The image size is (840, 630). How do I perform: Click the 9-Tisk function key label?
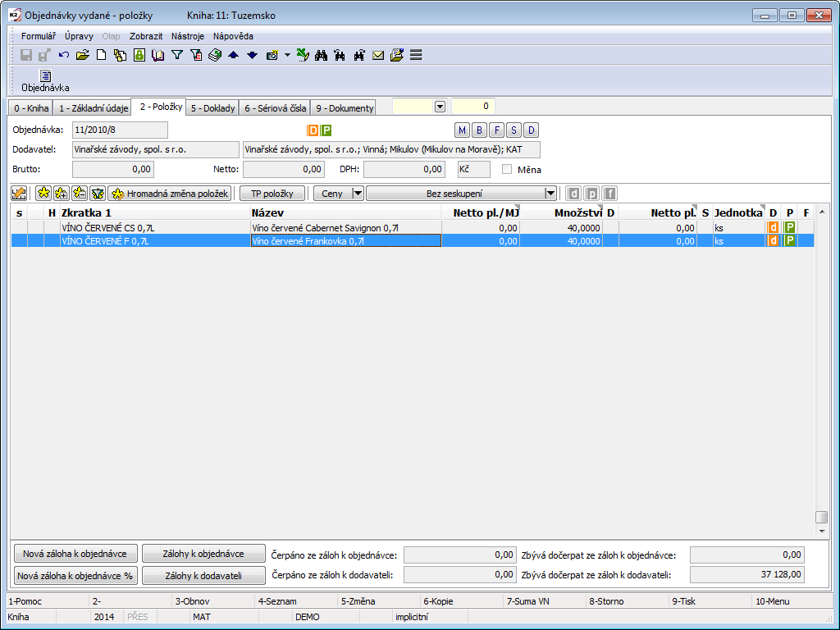pos(683,601)
